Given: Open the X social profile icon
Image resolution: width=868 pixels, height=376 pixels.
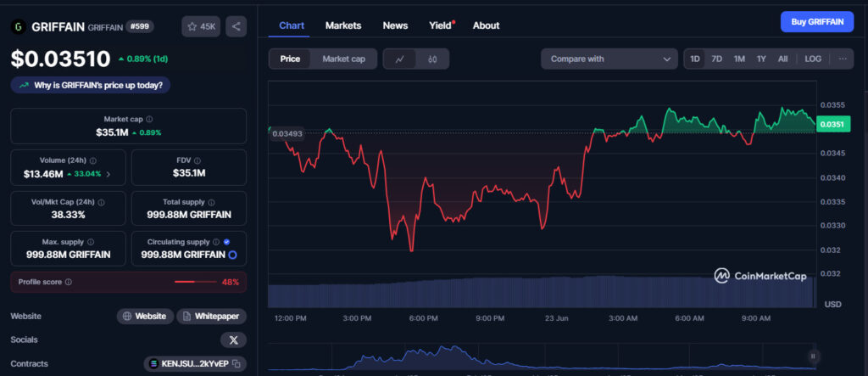Looking at the screenshot, I should 234,340.
